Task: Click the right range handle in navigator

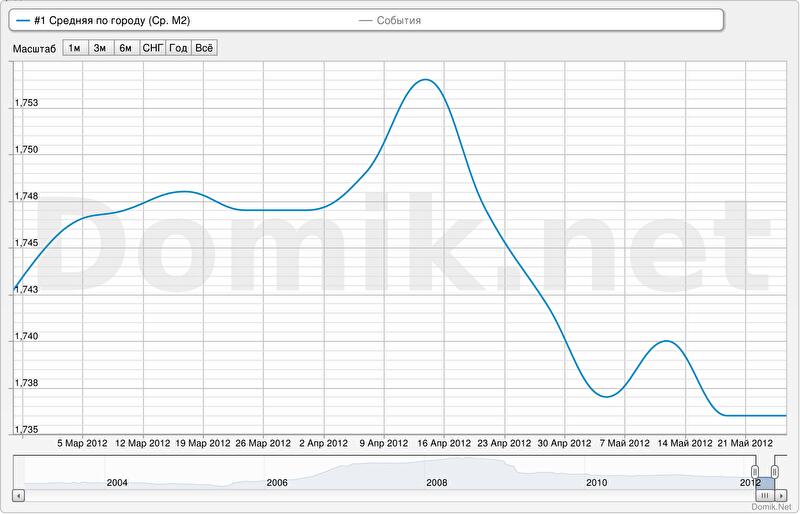Action: point(774,472)
